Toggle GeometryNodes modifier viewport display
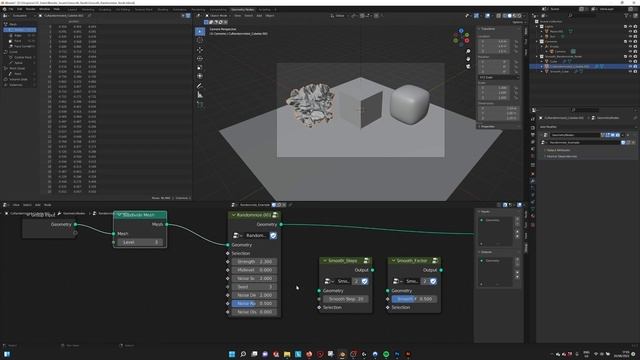This screenshot has width=640, height=360. coord(613,135)
